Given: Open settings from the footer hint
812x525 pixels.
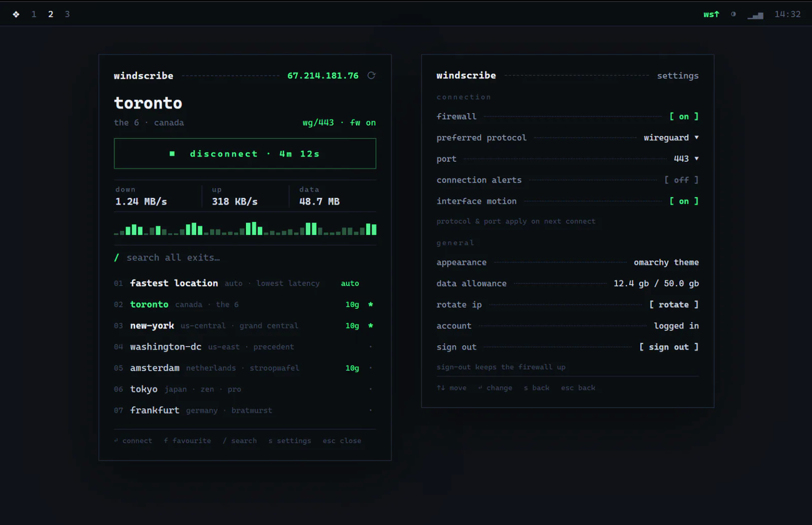Looking at the screenshot, I should pos(290,440).
